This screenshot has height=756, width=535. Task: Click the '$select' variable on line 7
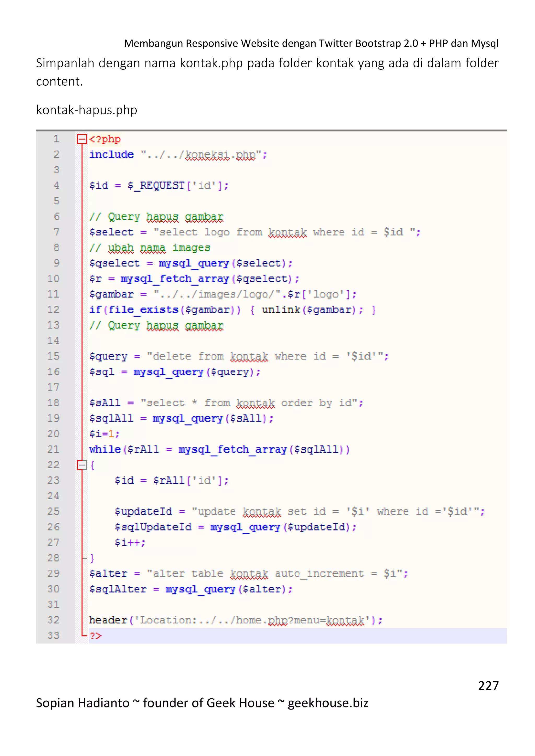coord(111,232)
